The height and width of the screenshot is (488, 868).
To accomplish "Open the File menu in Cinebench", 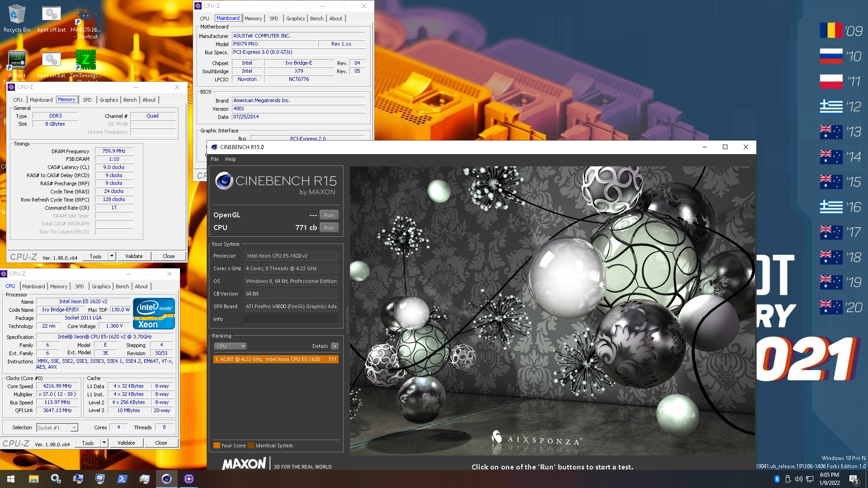I will tap(215, 159).
